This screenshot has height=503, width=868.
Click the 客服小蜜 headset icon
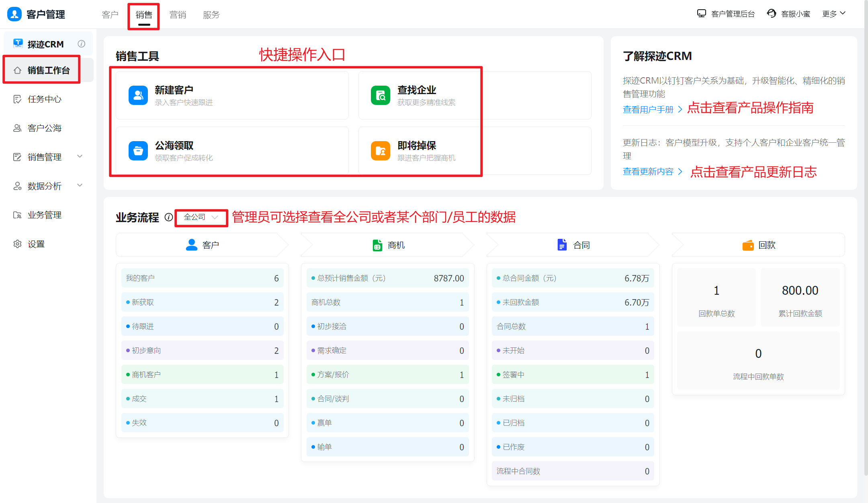pos(772,14)
